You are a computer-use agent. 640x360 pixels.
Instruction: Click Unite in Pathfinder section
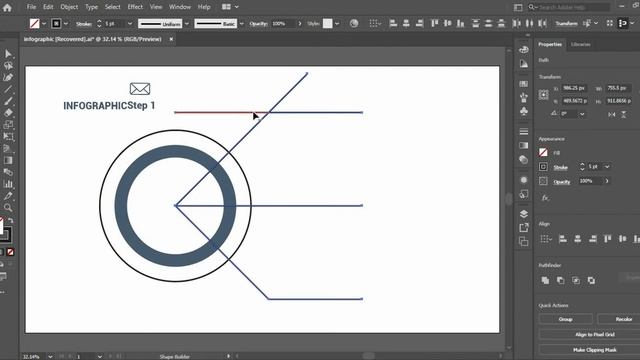point(545,280)
